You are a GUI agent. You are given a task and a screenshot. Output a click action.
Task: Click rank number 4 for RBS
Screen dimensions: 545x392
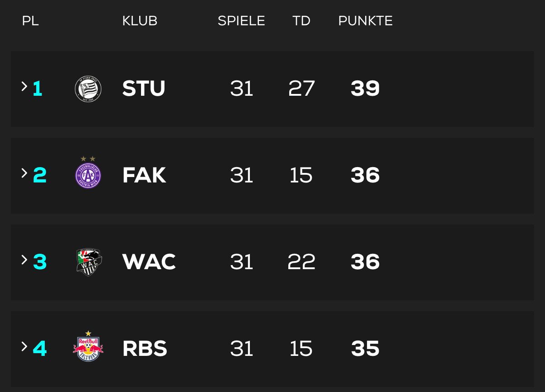[40, 349]
